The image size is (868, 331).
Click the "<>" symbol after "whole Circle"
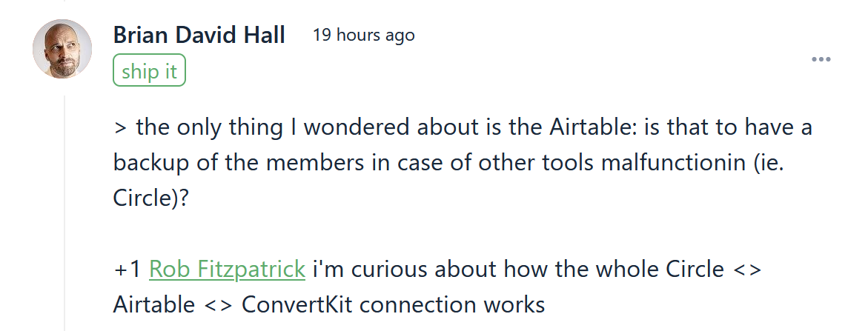point(746,269)
